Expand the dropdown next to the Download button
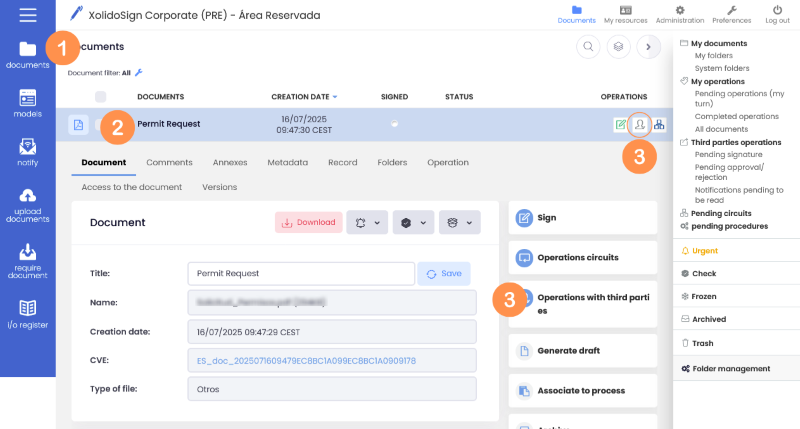Viewport: 800px width, 429px height. pos(367,223)
